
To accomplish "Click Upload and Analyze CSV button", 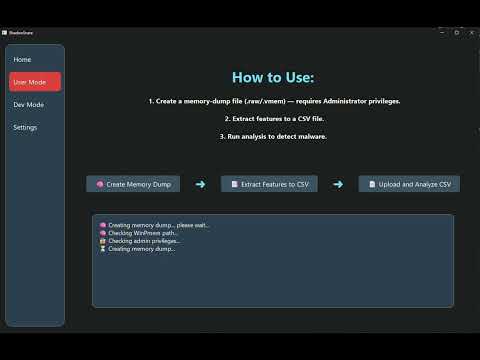I will tap(409, 184).
